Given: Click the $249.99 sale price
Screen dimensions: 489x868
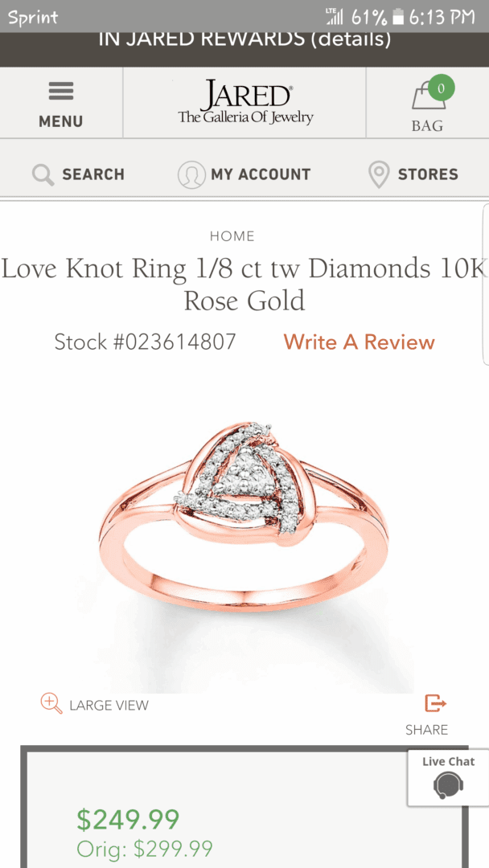Looking at the screenshot, I should point(128,820).
